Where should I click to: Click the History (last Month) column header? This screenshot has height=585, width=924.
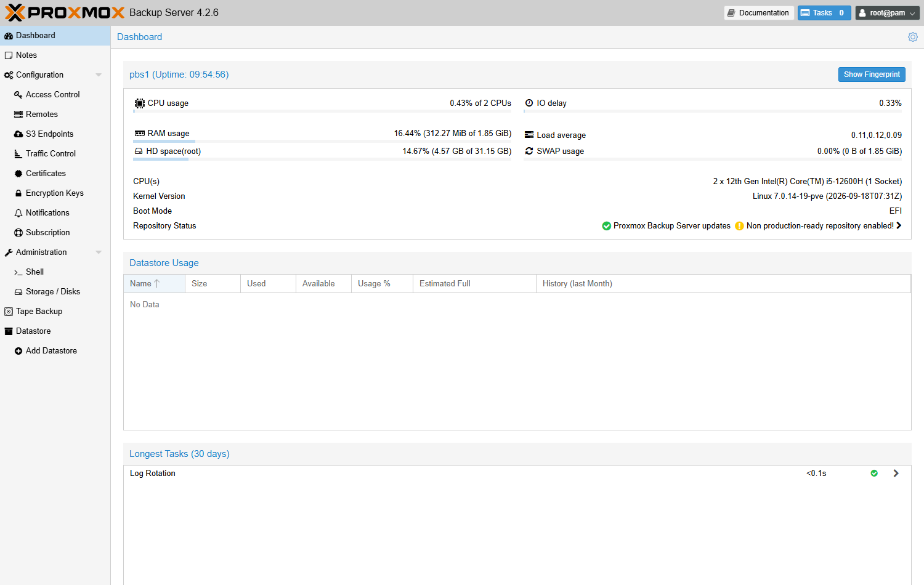click(x=723, y=284)
